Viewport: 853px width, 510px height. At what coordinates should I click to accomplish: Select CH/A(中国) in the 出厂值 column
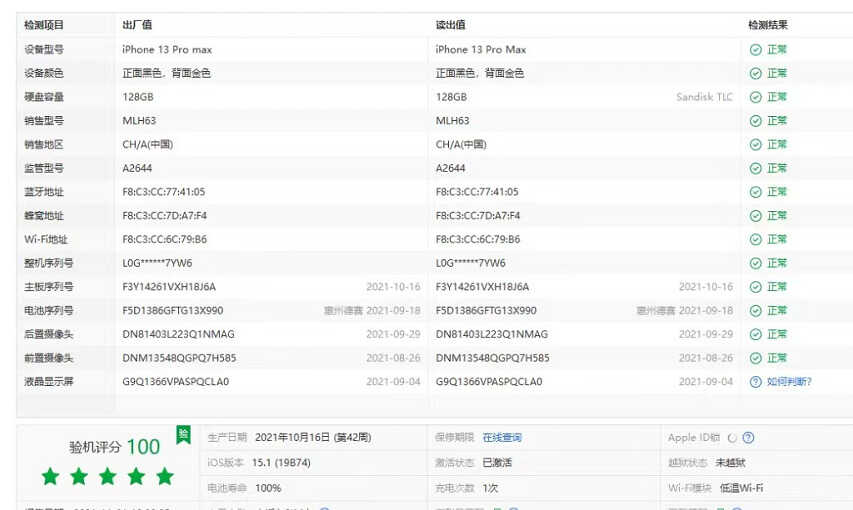click(x=148, y=144)
